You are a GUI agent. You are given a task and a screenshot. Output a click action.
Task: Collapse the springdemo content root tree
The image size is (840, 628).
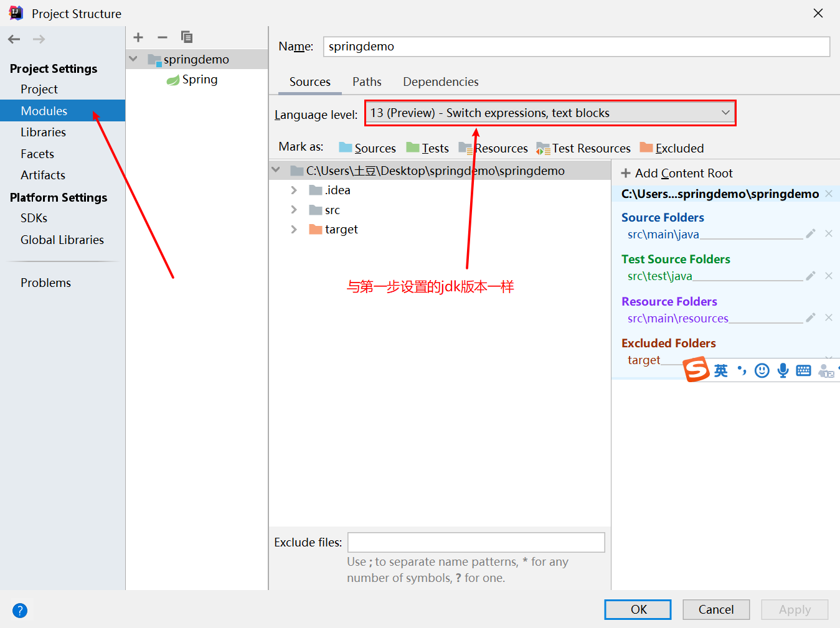[275, 169]
